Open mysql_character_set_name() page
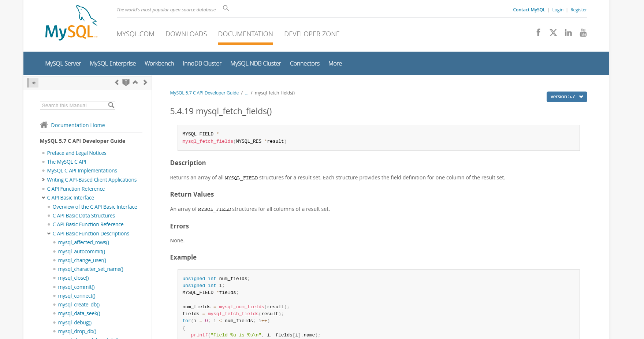Viewport: 644px width, 339px height. click(91, 269)
